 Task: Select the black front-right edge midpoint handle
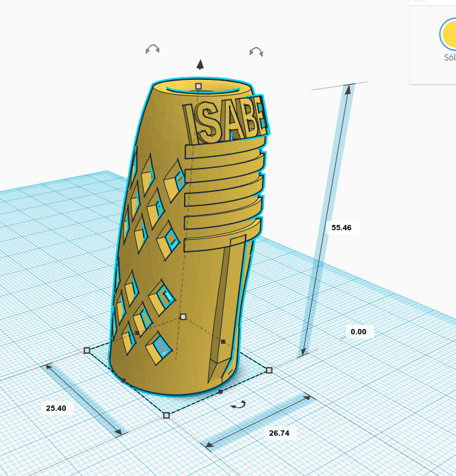click(x=221, y=391)
